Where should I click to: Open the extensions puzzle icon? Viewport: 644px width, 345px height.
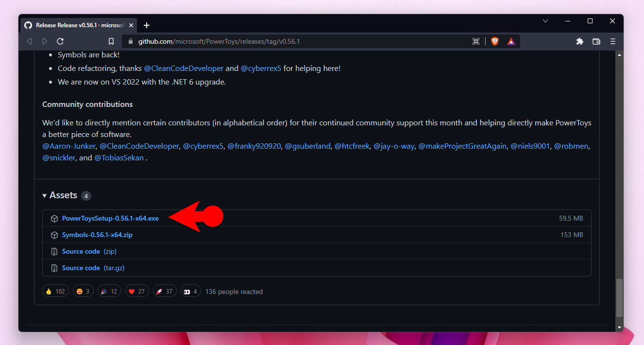(x=579, y=41)
